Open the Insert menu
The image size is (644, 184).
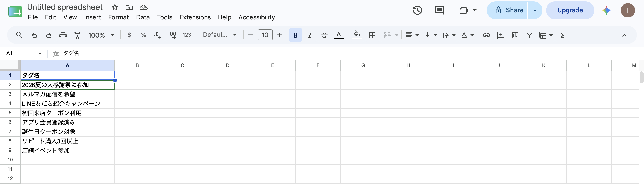(x=93, y=17)
